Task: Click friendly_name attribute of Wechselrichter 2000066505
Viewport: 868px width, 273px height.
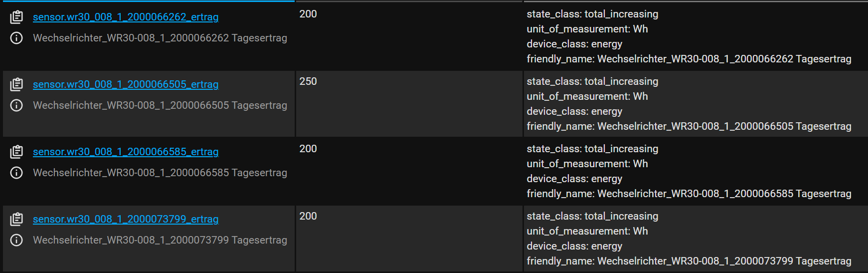Action: point(689,126)
